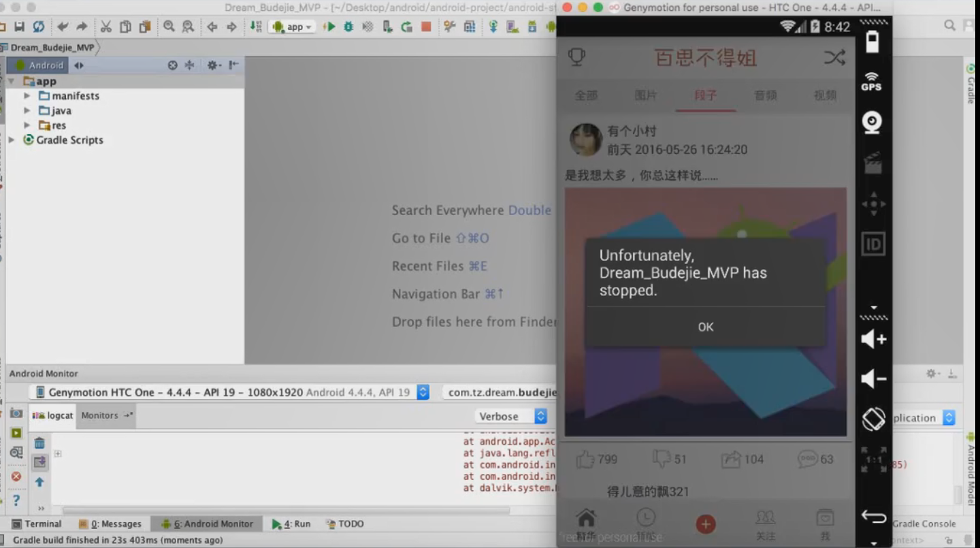Click the red Stop square icon
This screenshot has width=980, height=548.
tap(426, 27)
